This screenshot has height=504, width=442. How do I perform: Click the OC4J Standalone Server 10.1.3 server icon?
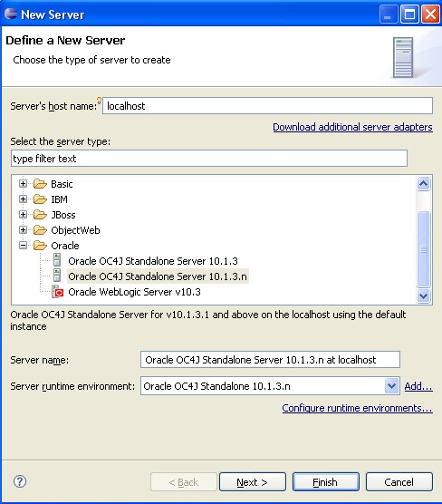pyautogui.click(x=57, y=260)
